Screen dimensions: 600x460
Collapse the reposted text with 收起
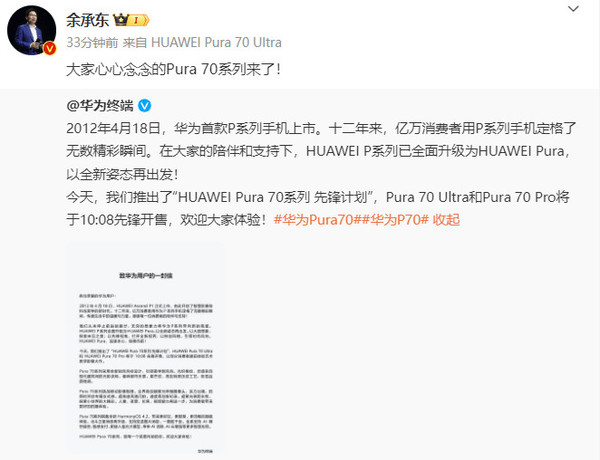[446, 220]
